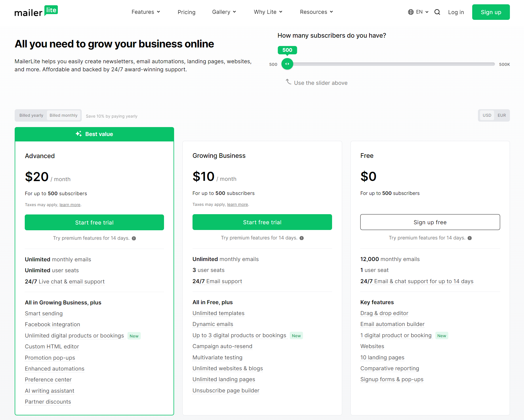Select Billed monthly option

click(x=64, y=115)
